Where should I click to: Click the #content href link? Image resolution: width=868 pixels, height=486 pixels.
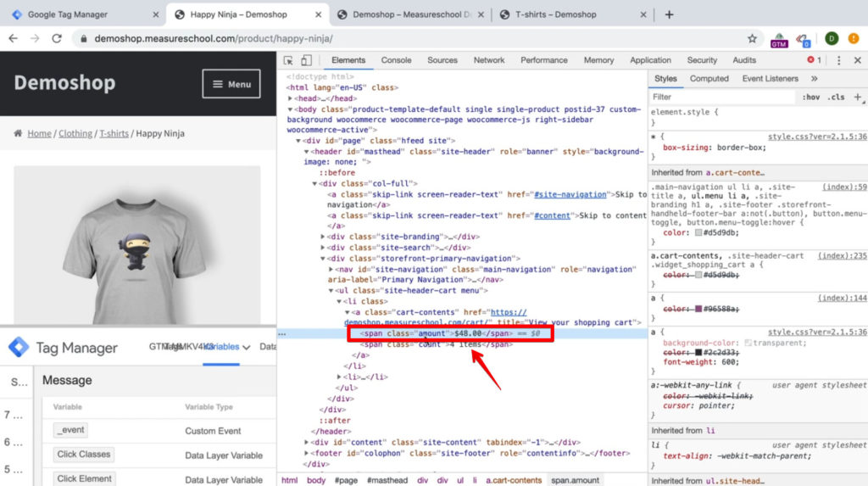coord(552,215)
